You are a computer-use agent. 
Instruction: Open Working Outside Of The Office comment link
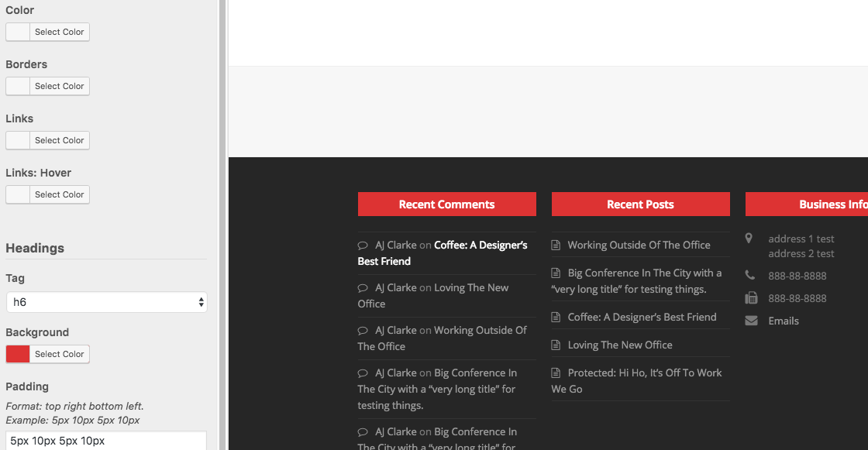pos(443,338)
